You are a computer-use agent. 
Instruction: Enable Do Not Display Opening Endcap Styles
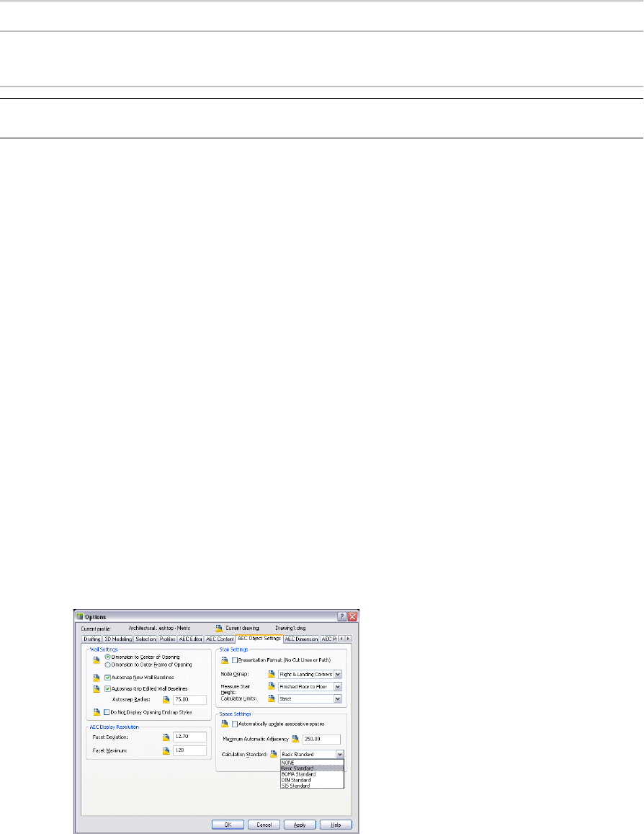point(107,711)
